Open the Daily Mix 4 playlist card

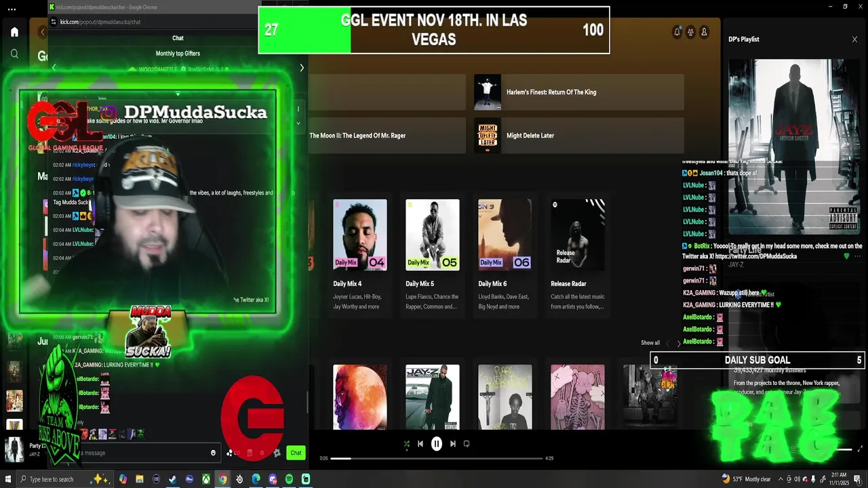click(x=360, y=255)
